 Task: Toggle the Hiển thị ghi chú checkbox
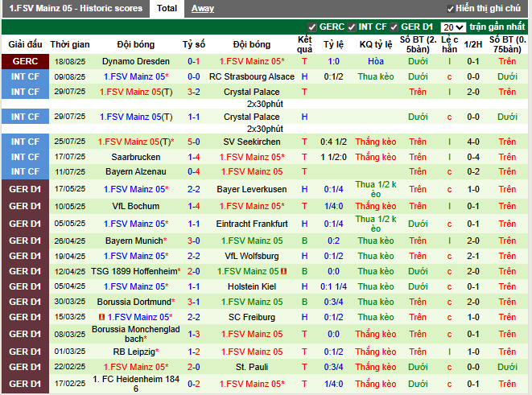click(x=450, y=9)
